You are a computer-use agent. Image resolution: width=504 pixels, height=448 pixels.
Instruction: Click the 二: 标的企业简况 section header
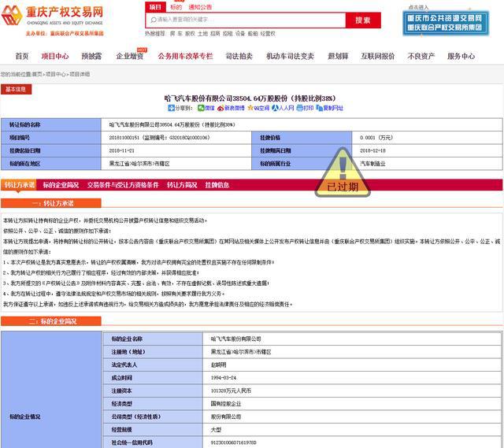(x=51, y=321)
